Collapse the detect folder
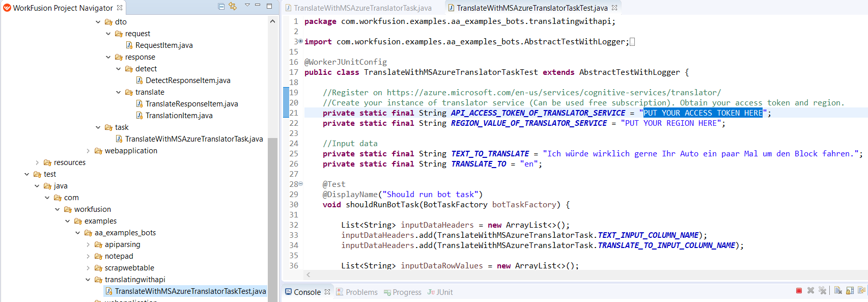Image resolution: width=868 pixels, height=302 pixels. [119, 69]
